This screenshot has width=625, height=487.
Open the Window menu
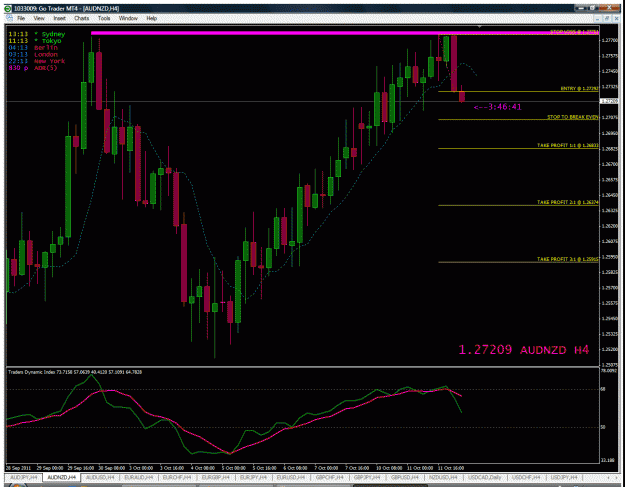(x=128, y=18)
